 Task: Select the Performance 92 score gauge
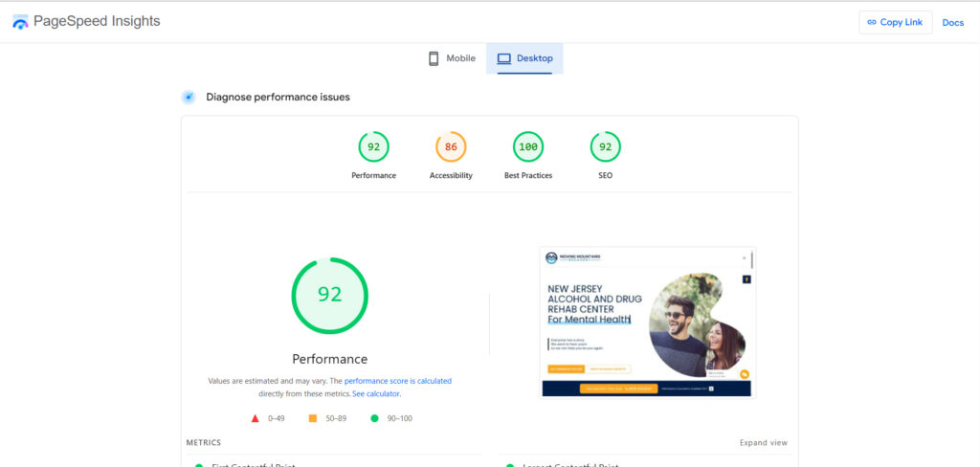click(x=373, y=147)
